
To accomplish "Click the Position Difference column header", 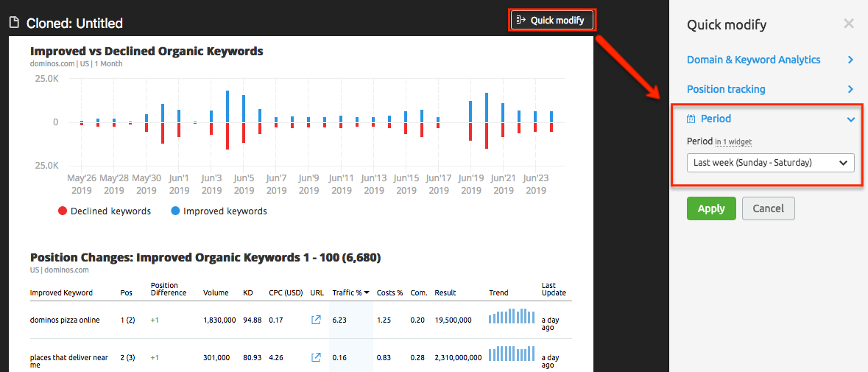I will [169, 289].
